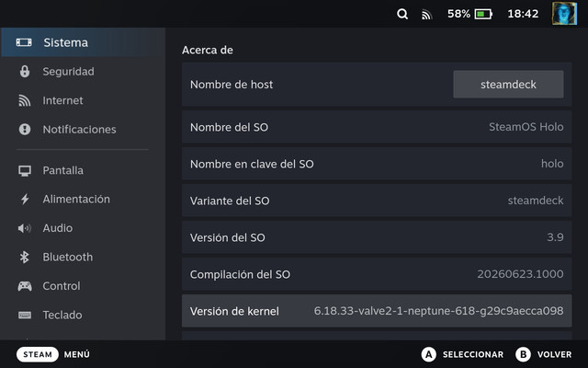Click the Nombre del SO label
The height and width of the screenshot is (368, 588).
click(229, 127)
